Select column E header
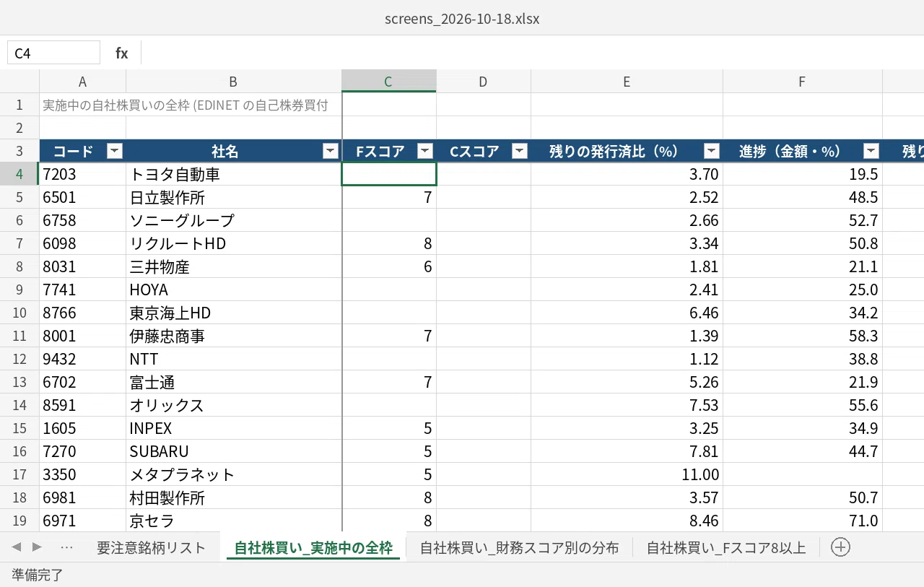 [627, 82]
